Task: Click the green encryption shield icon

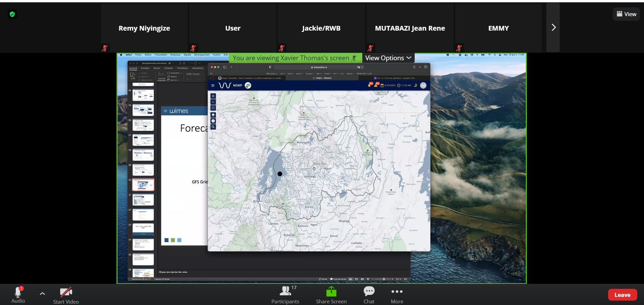Action: (x=12, y=14)
